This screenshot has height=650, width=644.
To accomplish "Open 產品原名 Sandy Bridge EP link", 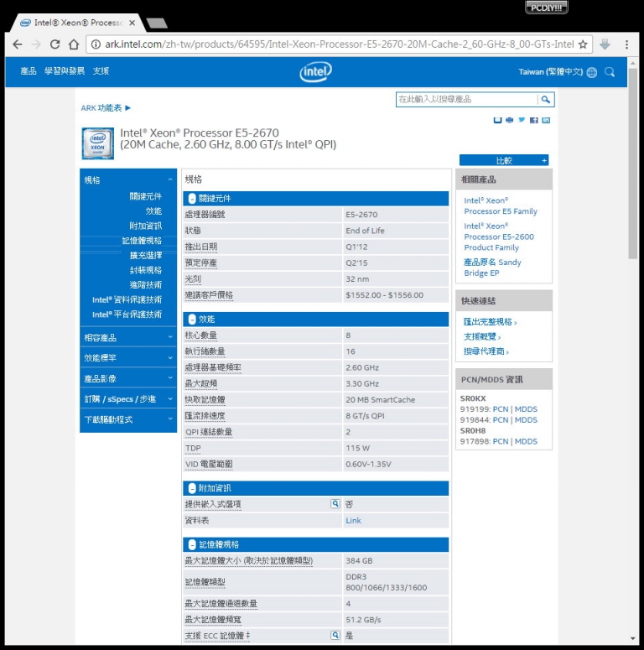I will pyautogui.click(x=492, y=268).
